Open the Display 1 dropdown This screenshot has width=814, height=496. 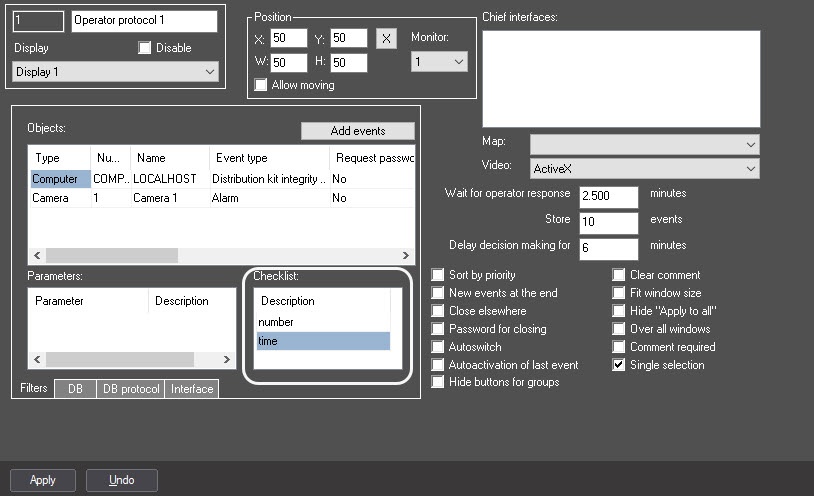pos(115,72)
